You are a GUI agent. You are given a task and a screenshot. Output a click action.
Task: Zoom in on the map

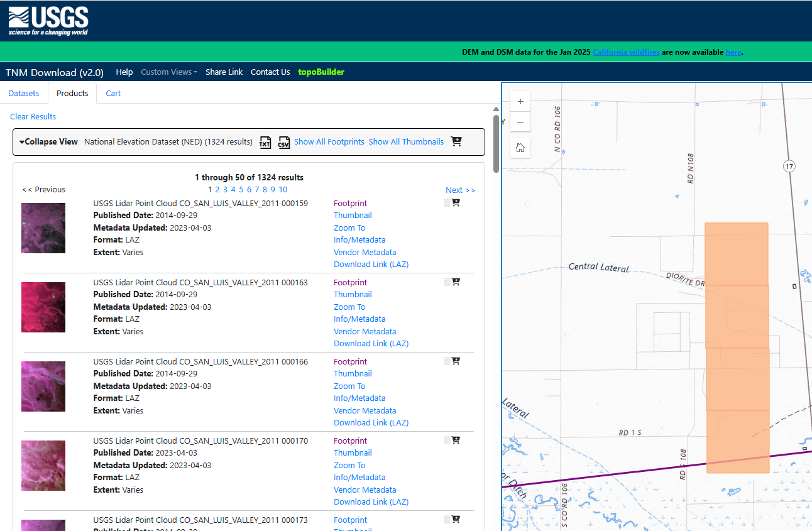(x=520, y=101)
